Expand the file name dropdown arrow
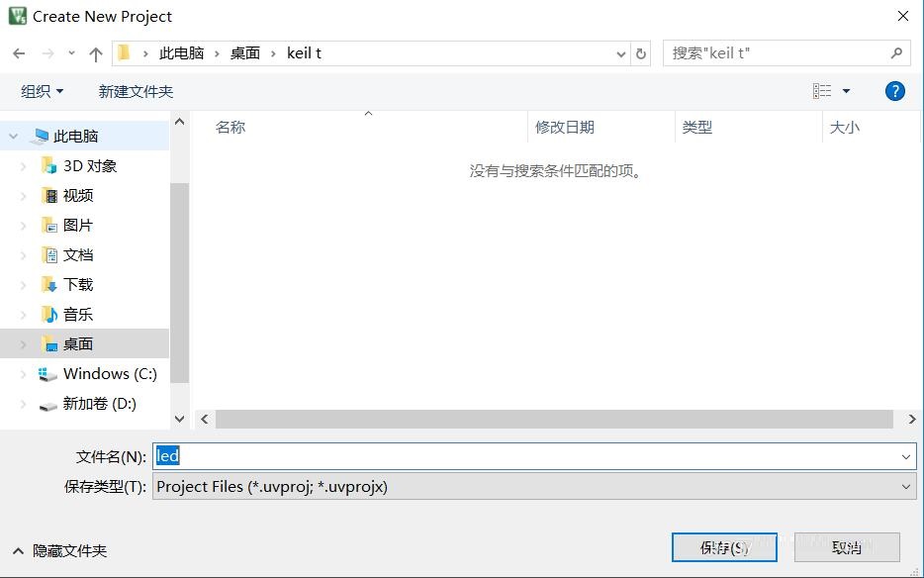 (905, 456)
